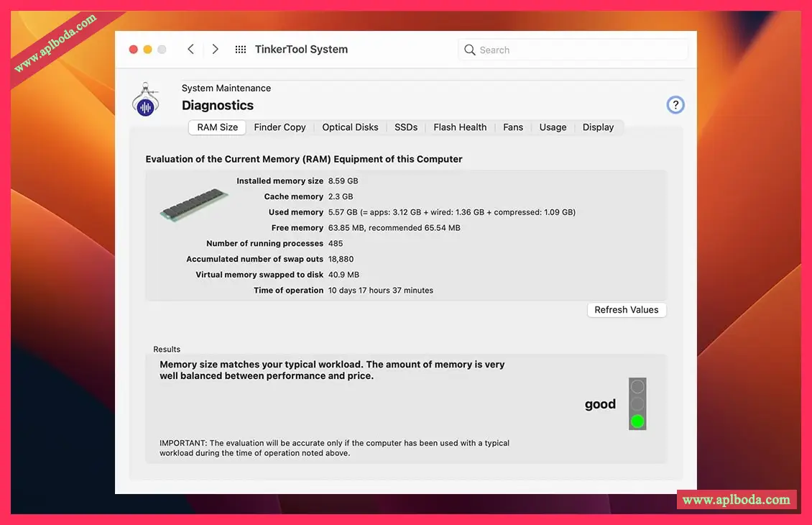Open the Flash Health tab
This screenshot has height=525, width=812.
pyautogui.click(x=460, y=127)
